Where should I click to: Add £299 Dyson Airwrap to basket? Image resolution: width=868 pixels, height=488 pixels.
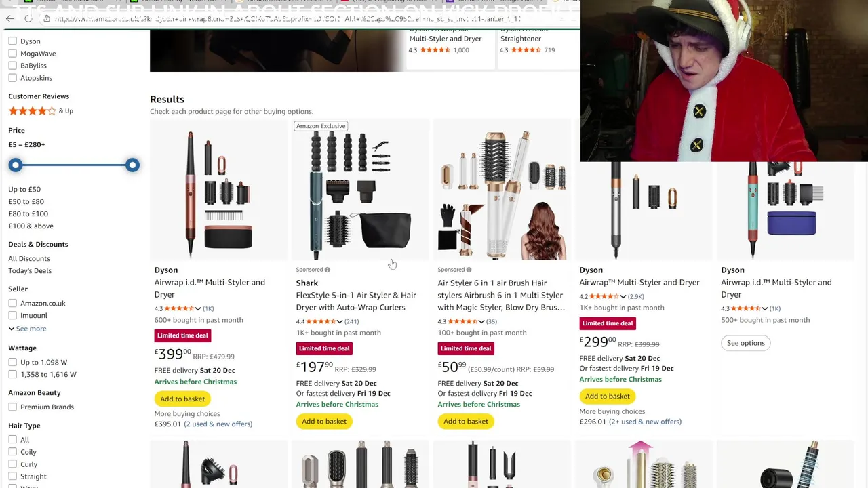click(x=608, y=396)
